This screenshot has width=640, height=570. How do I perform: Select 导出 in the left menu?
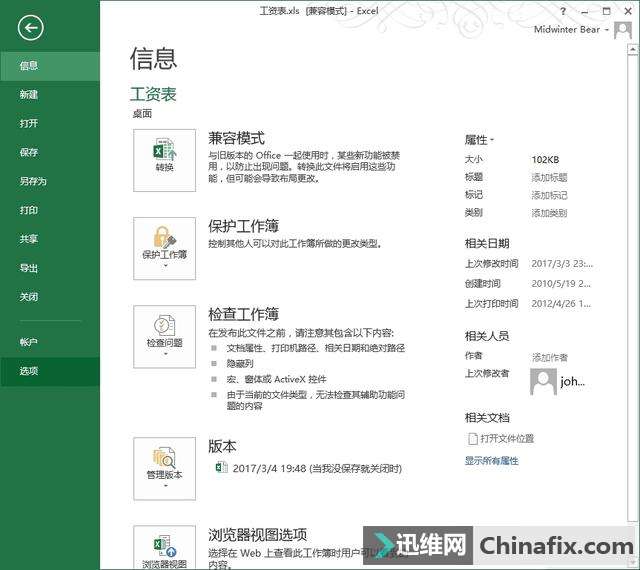tap(49, 268)
